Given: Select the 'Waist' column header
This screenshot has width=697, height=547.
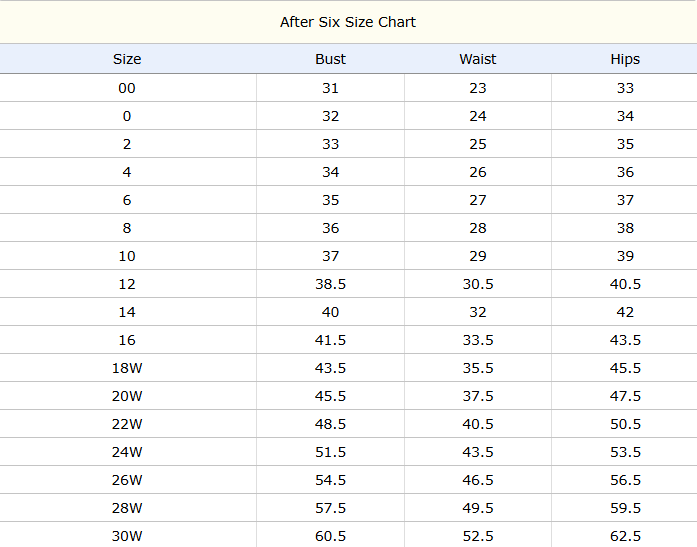Looking at the screenshot, I should click(x=478, y=59).
